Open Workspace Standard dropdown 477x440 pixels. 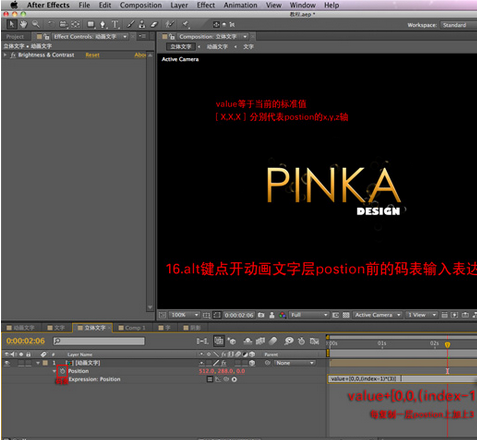coord(458,25)
